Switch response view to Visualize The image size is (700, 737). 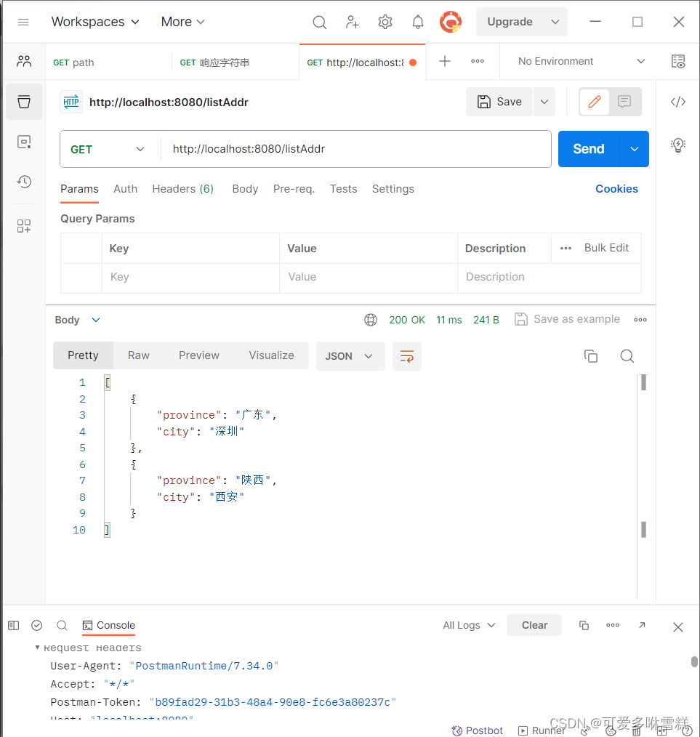pos(271,356)
